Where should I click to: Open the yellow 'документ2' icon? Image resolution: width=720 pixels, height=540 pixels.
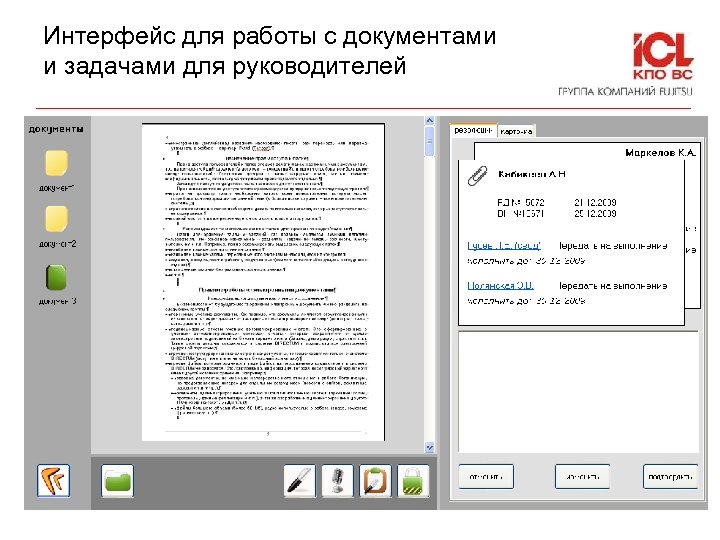[x=56, y=219]
